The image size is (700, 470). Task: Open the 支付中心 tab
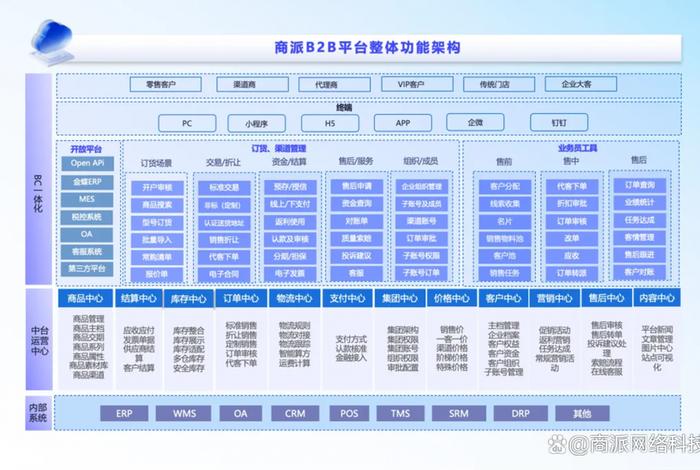(x=347, y=298)
